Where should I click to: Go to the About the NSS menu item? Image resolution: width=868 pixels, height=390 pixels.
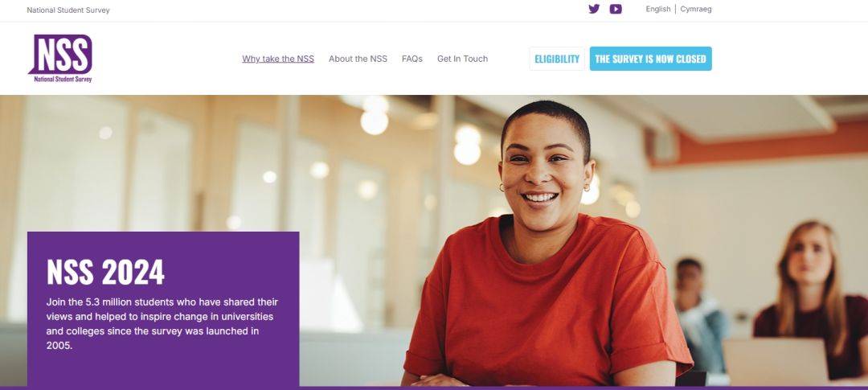click(358, 59)
